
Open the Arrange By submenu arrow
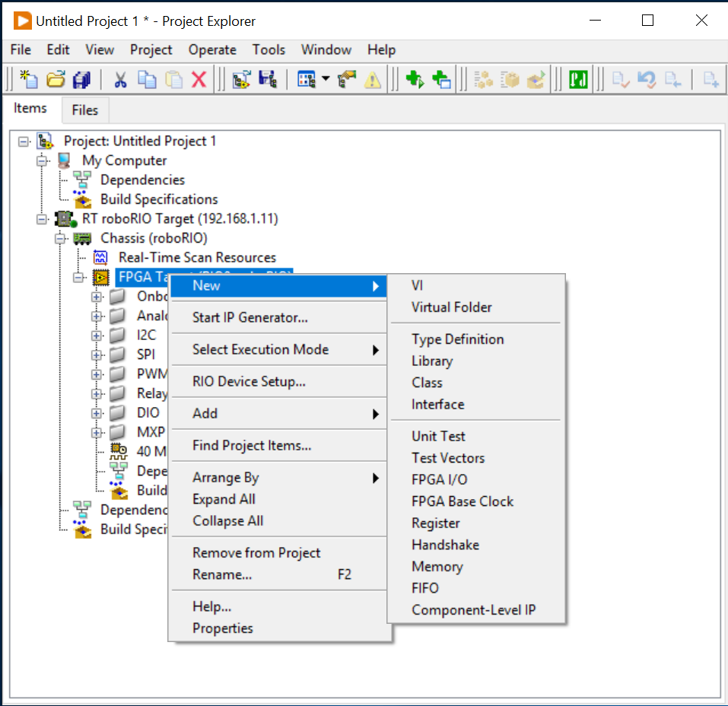(x=375, y=478)
